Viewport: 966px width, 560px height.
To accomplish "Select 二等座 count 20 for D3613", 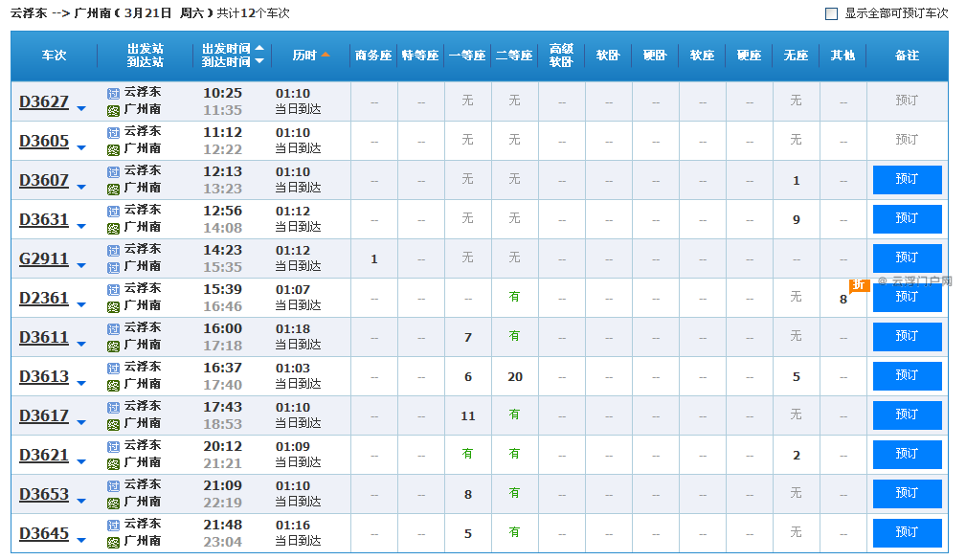I will (515, 377).
